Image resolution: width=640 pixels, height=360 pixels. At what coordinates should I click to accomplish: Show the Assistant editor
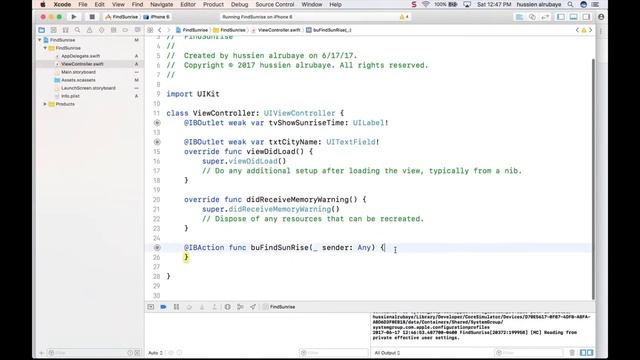click(x=532, y=17)
